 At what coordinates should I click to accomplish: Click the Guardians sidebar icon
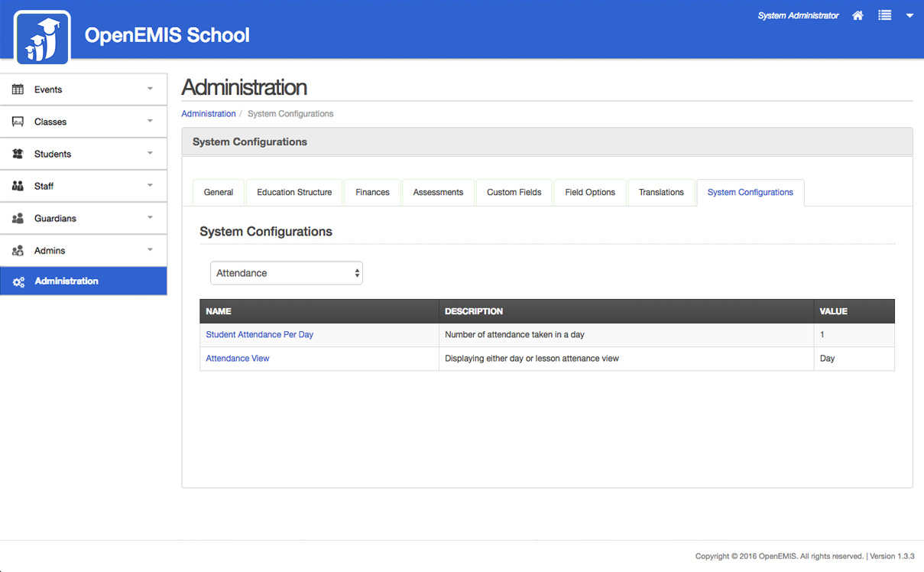(18, 218)
